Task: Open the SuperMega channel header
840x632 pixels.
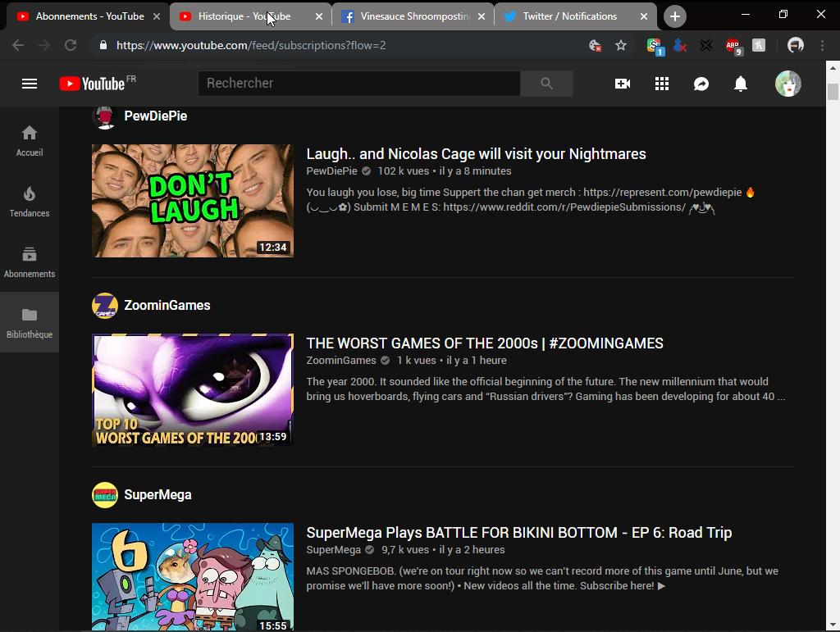Action: (157, 495)
